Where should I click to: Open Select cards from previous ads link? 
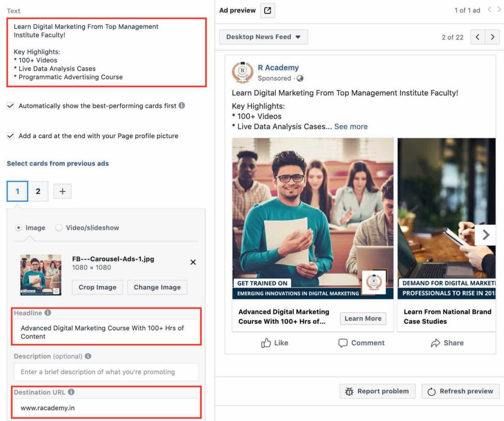[x=58, y=164]
